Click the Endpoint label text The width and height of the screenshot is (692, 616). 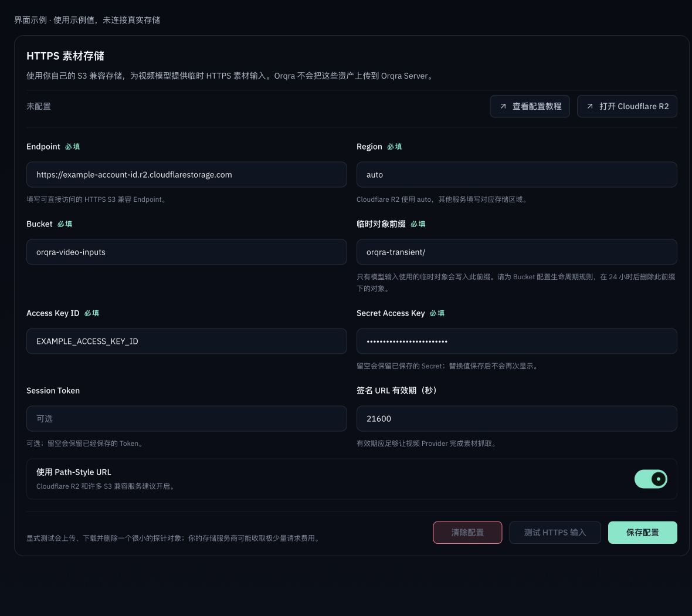(x=43, y=147)
